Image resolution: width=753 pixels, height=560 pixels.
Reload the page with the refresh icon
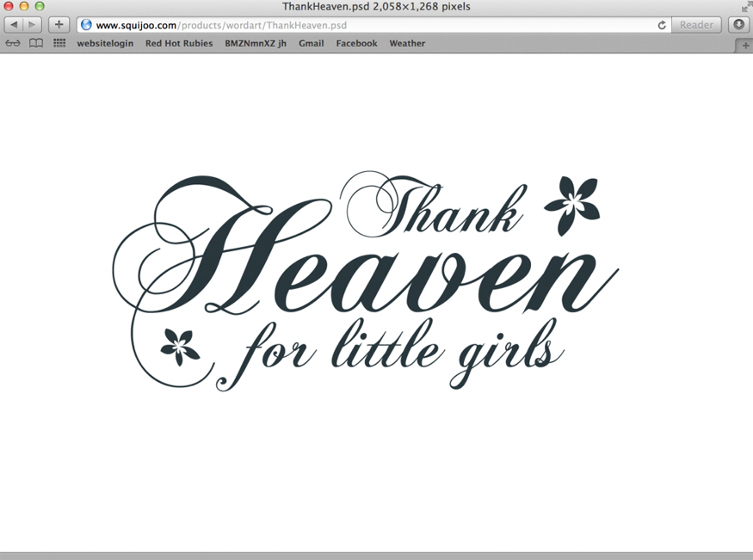point(662,26)
